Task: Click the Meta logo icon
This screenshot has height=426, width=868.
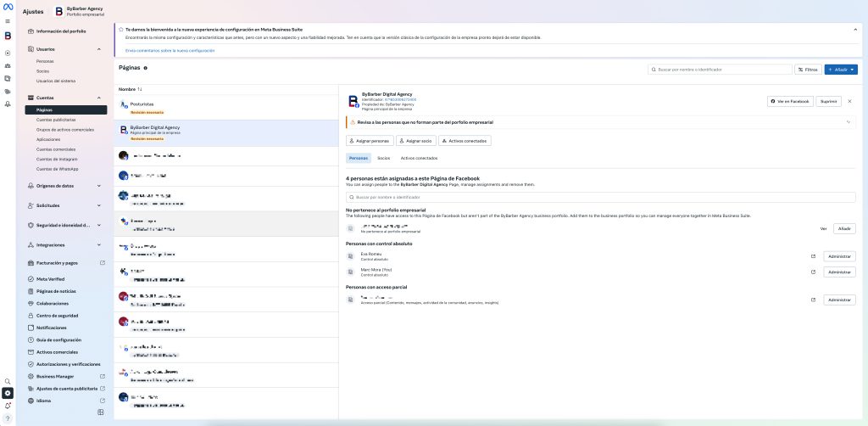Action: click(x=8, y=7)
